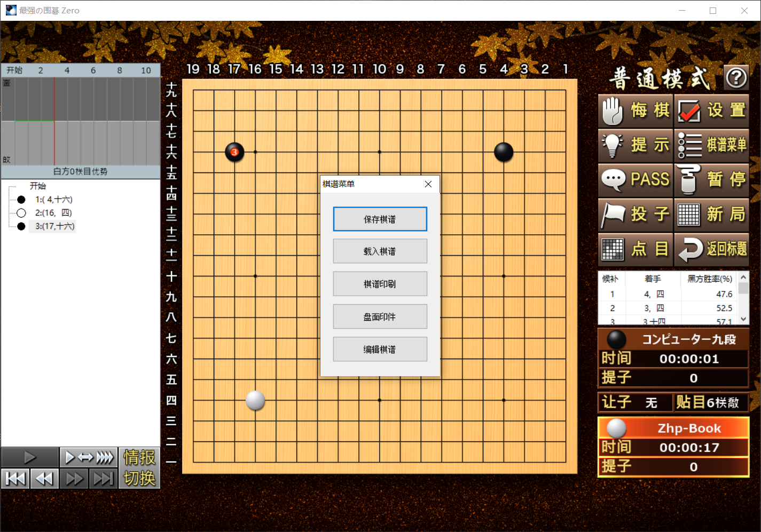Viewport: 761px width, 532px height.
Task: Click the black stone marked 3
Action: pos(234,153)
